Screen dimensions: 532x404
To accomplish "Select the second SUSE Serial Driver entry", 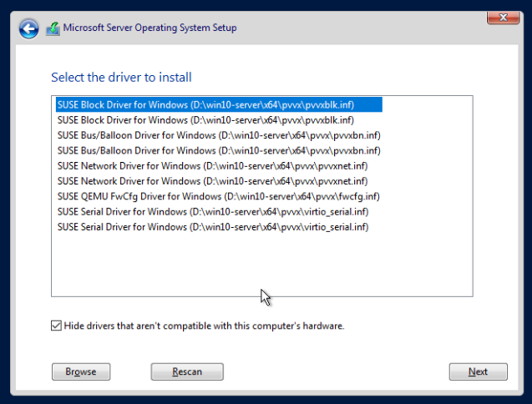I will click(x=212, y=226).
